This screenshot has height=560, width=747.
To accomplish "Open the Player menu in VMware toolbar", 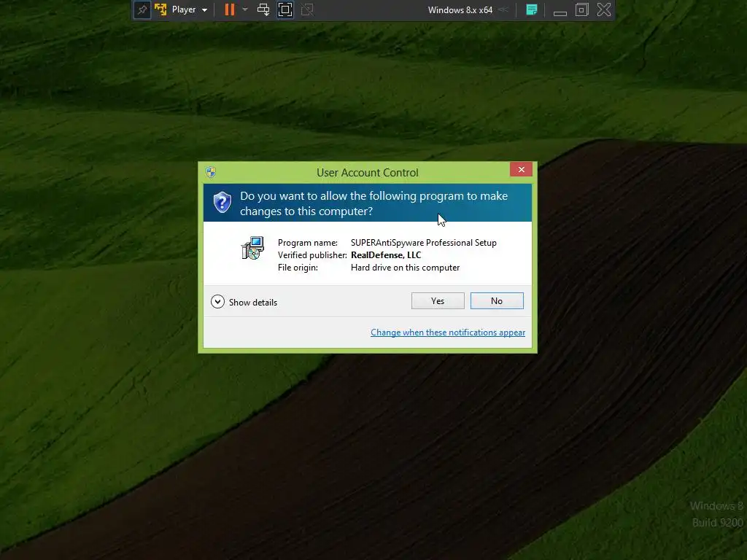I will pyautogui.click(x=189, y=9).
